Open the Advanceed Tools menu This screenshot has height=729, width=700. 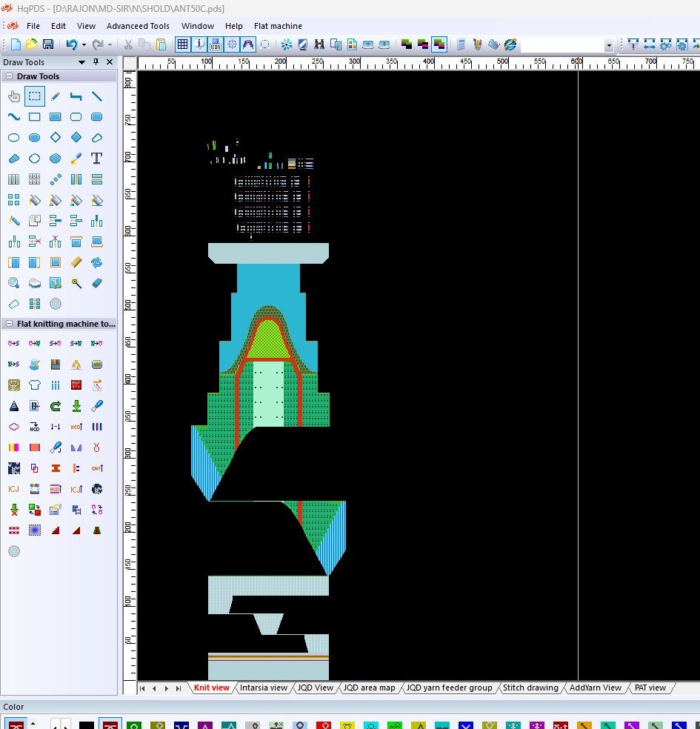click(x=138, y=26)
